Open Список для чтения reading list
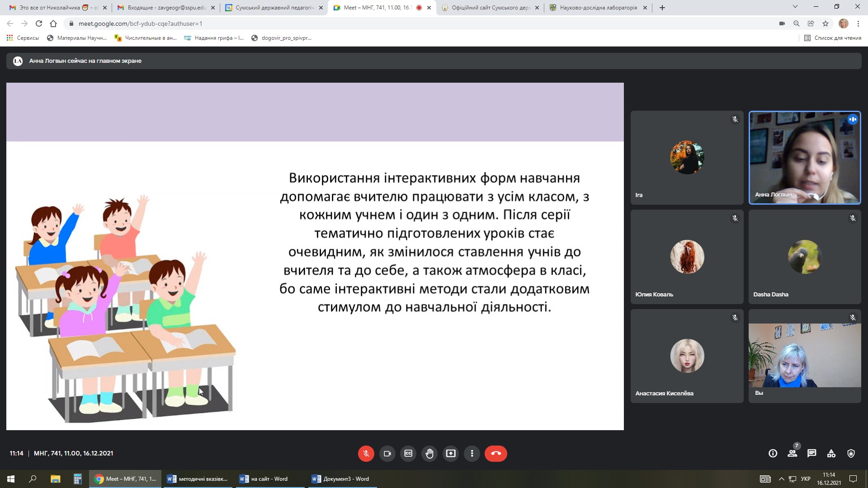The width and height of the screenshot is (868, 488). pyautogui.click(x=833, y=38)
